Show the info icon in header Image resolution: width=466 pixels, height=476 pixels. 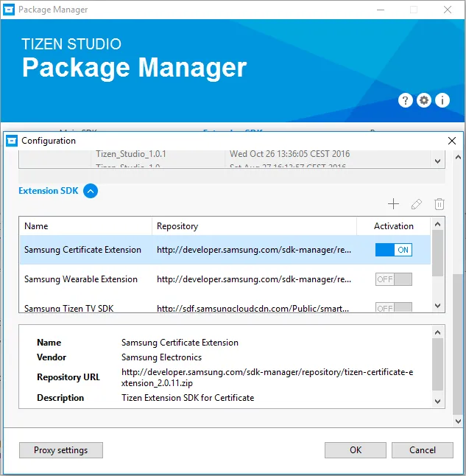click(442, 100)
